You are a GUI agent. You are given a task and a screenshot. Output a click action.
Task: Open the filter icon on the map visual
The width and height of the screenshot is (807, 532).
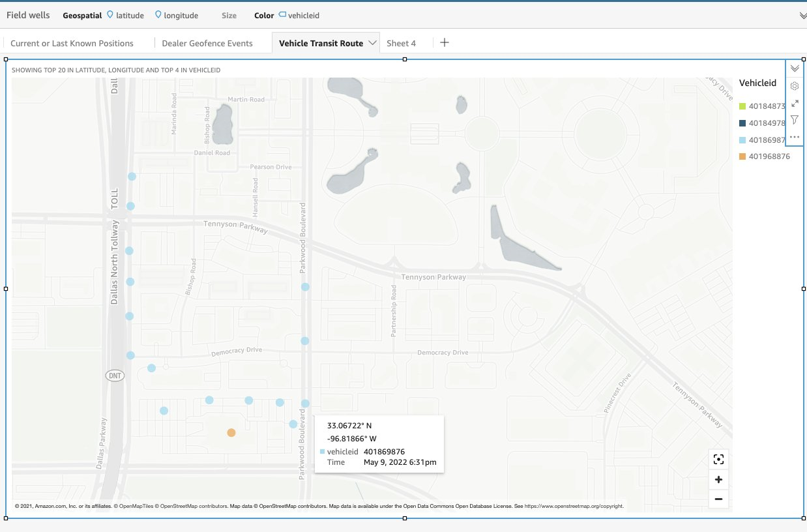(794, 120)
